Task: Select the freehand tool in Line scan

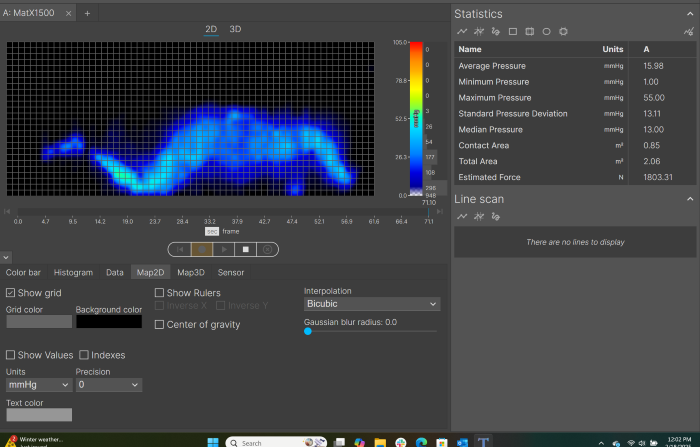Action: [496, 216]
